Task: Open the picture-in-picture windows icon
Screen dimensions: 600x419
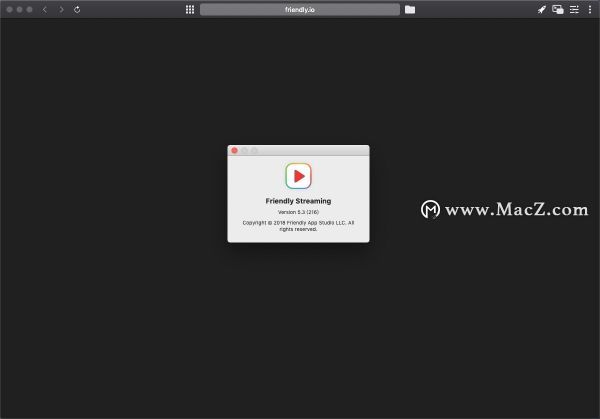Action: tap(558, 10)
